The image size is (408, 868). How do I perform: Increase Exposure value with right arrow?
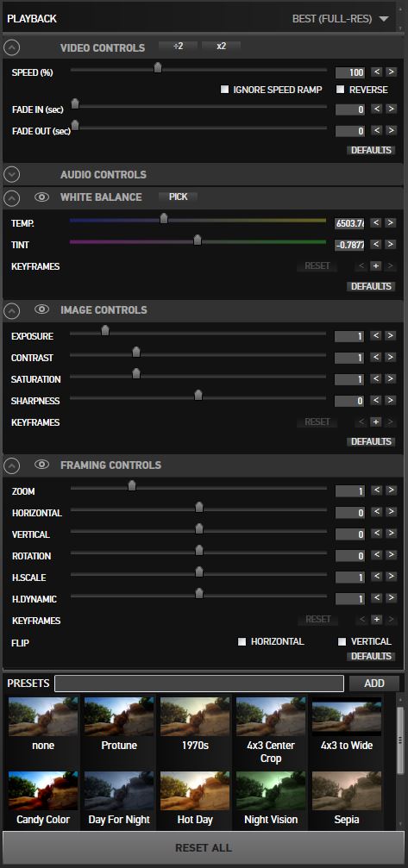392,335
